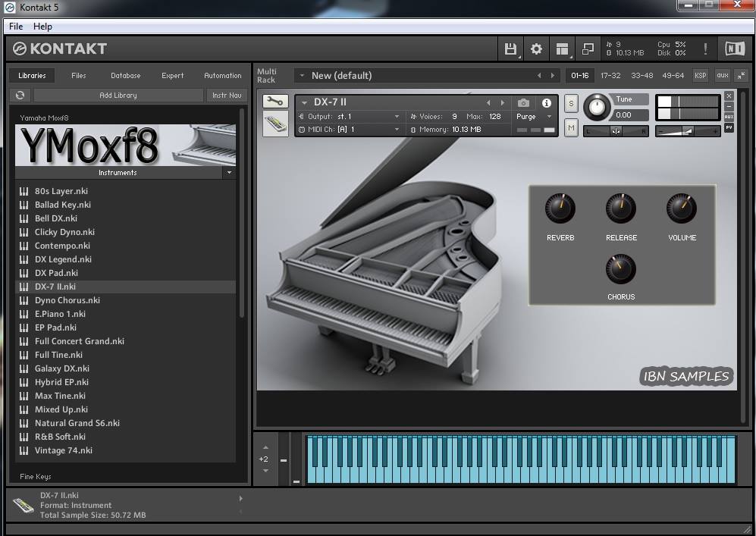Toggle the AUX sends button
This screenshot has height=536, width=756.
tap(729, 117)
